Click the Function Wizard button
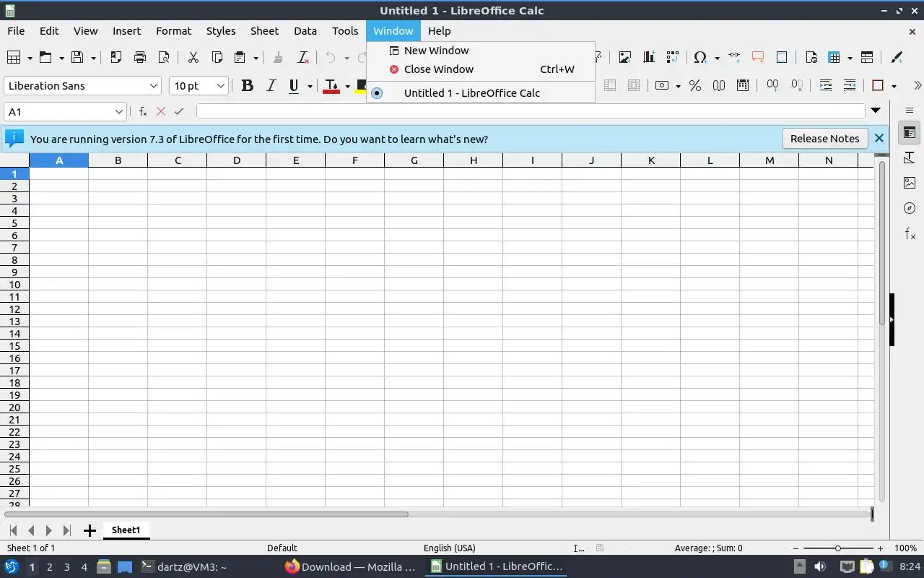 pos(143,111)
